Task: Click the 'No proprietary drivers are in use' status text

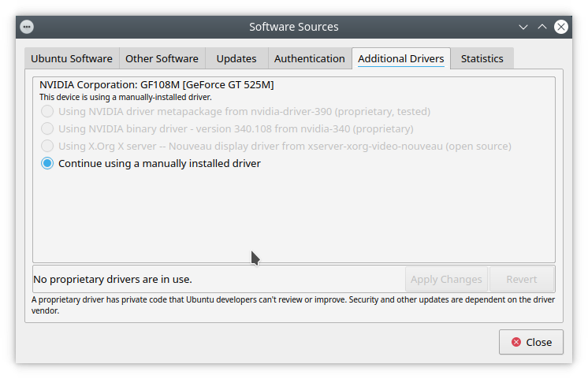Action: pos(113,279)
